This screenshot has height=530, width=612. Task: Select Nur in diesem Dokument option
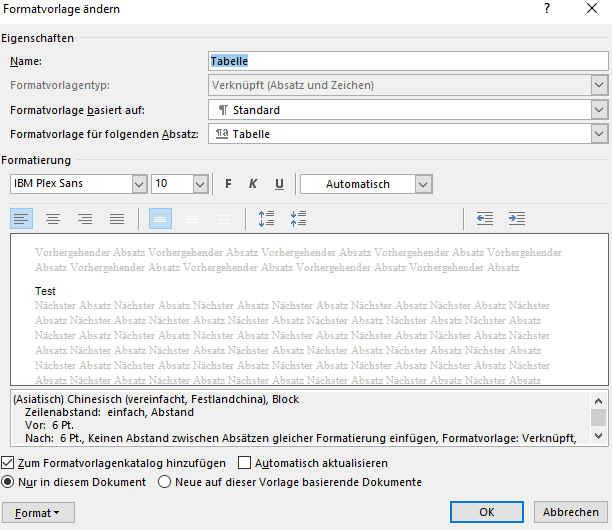click(8, 482)
